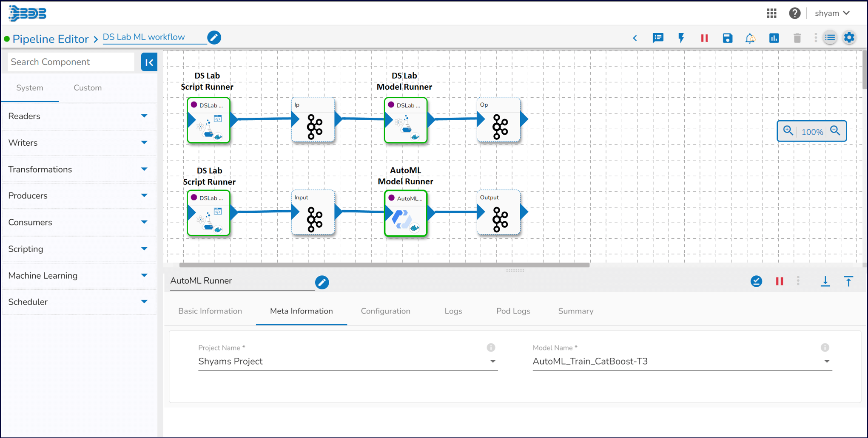This screenshot has width=868, height=438.
Task: Open the more options dots in top toolbar
Action: [x=816, y=38]
